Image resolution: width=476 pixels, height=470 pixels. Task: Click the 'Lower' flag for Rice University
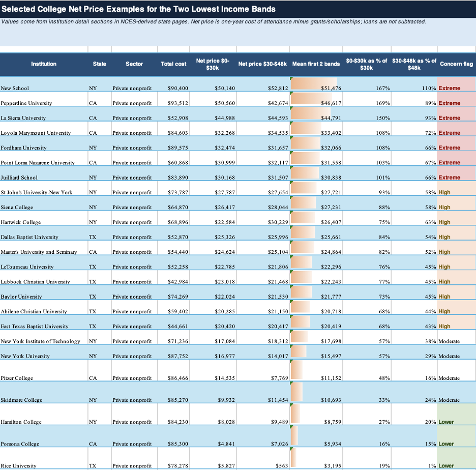click(x=457, y=458)
